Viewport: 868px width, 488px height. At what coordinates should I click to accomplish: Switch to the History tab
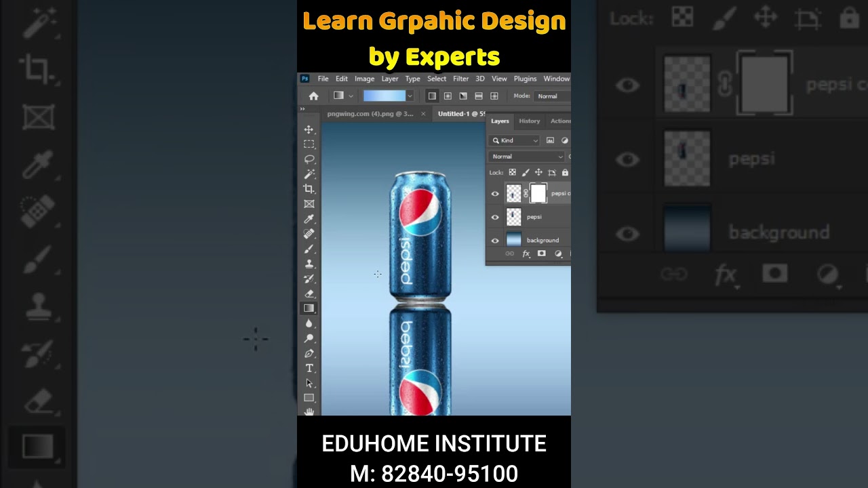coord(530,121)
